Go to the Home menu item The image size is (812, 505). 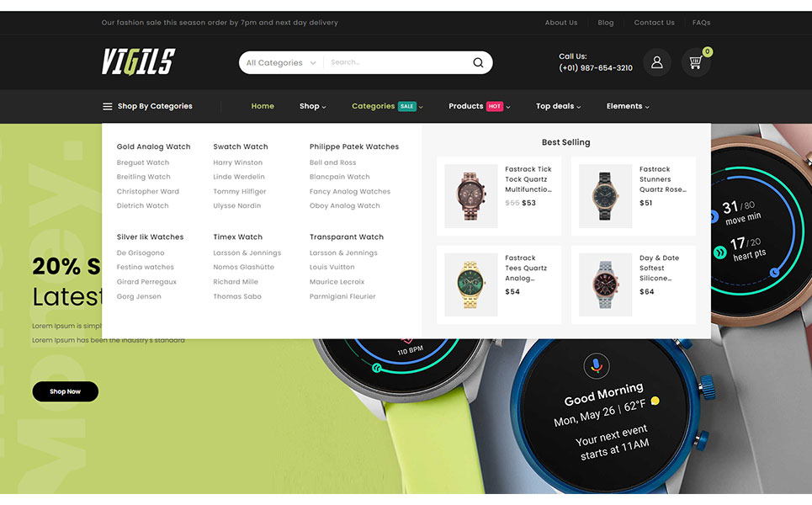click(263, 107)
